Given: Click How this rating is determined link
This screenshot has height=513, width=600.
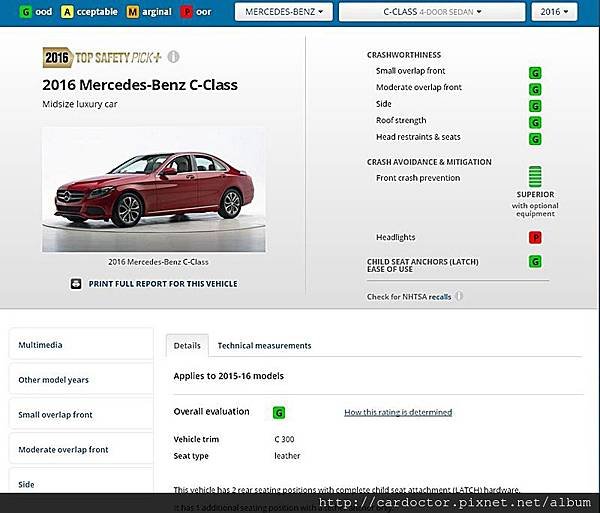Looking at the screenshot, I should coord(398,412).
